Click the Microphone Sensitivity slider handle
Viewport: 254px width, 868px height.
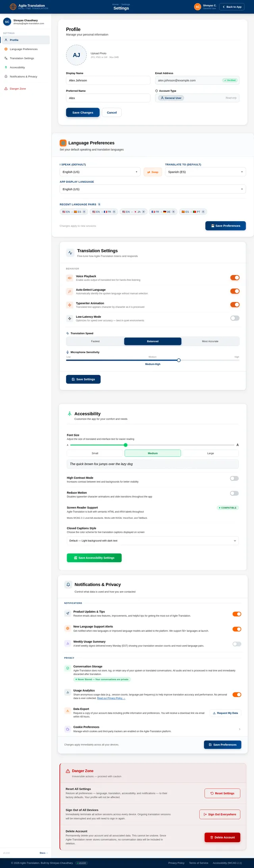(x=179, y=360)
